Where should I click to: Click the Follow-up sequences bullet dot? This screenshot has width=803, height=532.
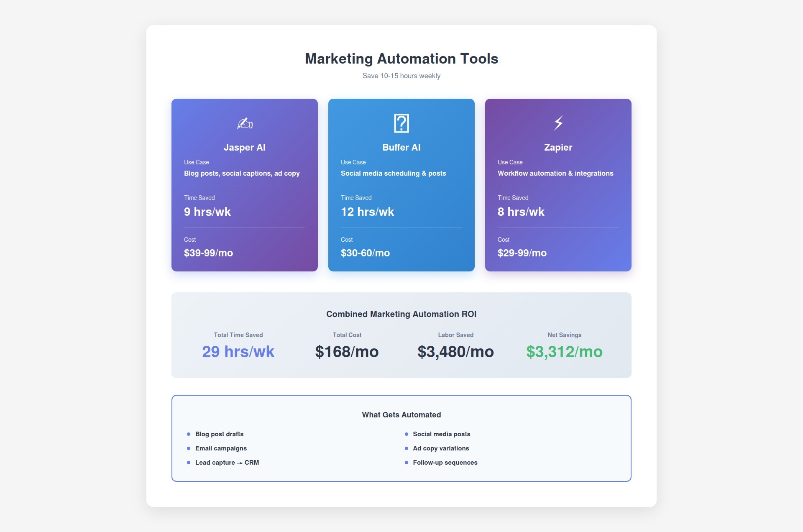pyautogui.click(x=406, y=463)
